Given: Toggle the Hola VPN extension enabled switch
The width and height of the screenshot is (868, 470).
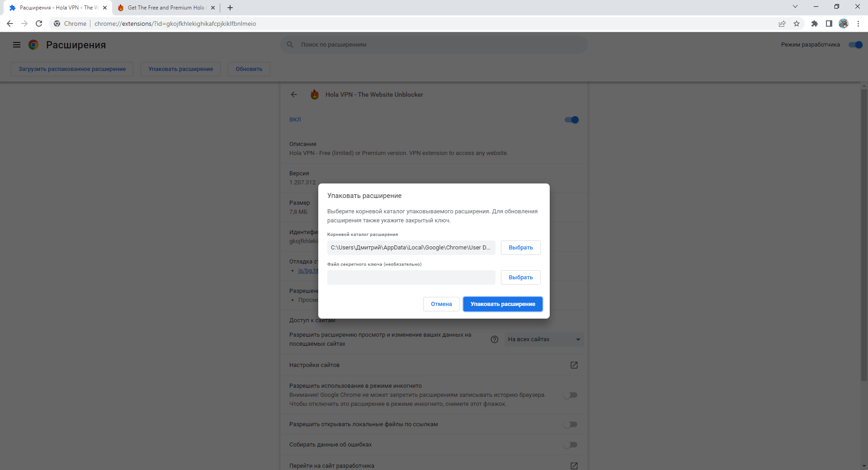Looking at the screenshot, I should click(x=572, y=120).
